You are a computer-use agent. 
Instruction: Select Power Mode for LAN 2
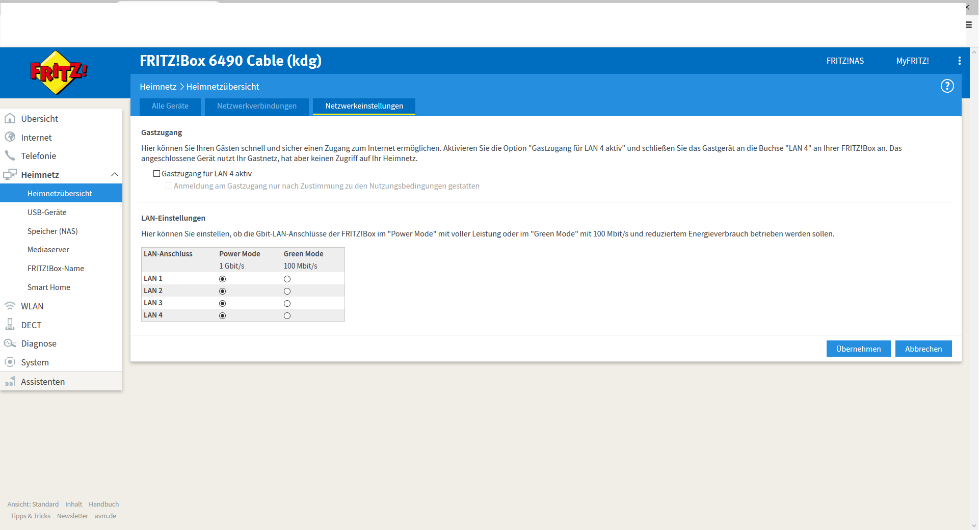222,291
